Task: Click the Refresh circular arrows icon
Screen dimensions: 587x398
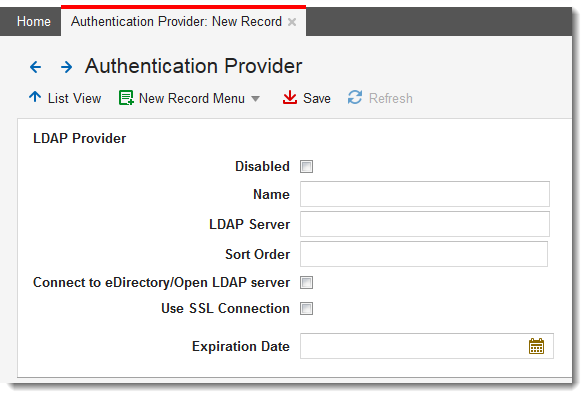Action: tap(355, 97)
